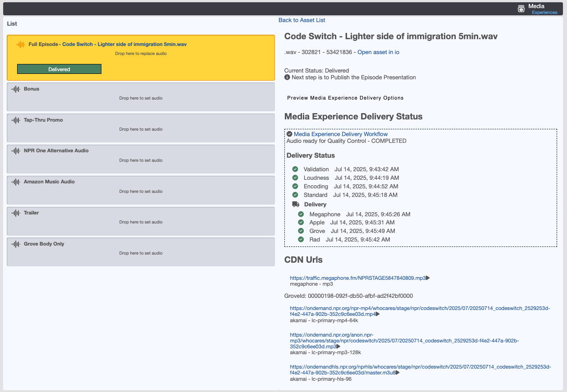Click the 'List' heading
The image size is (567, 392).
click(12, 23)
